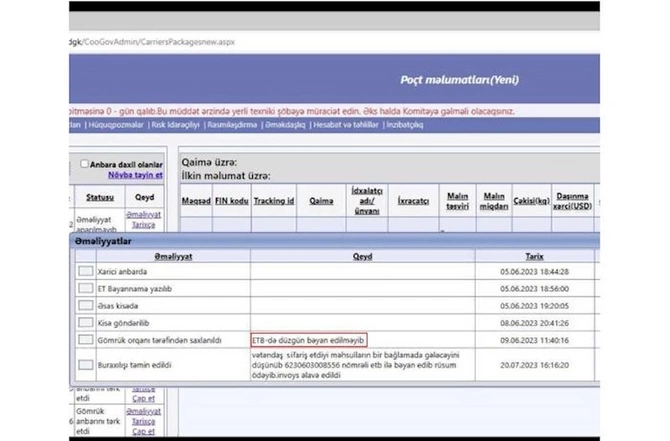Open the 'Əməkdaşlıq' menu
The width and height of the screenshot is (670, 441).
click(285, 125)
